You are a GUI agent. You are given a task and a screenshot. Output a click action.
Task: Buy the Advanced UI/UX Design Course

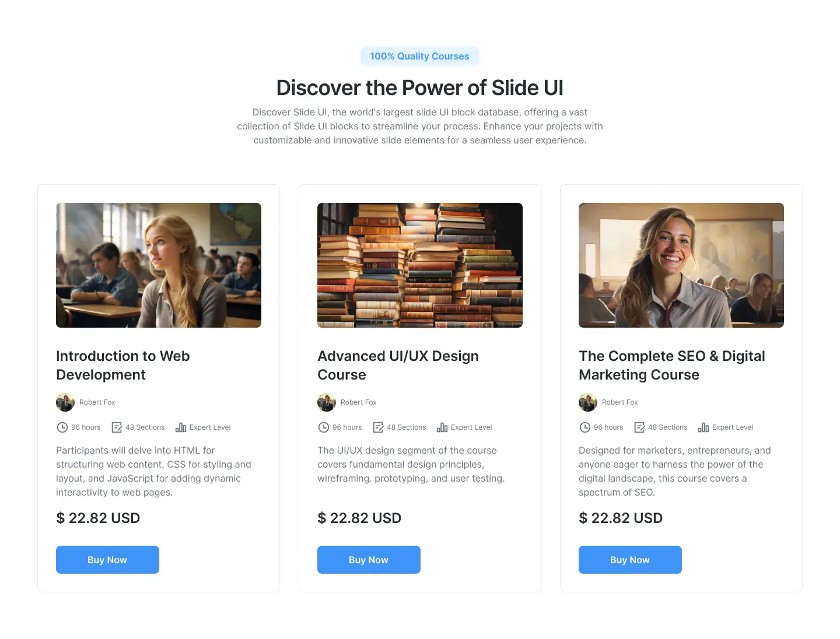click(x=369, y=560)
